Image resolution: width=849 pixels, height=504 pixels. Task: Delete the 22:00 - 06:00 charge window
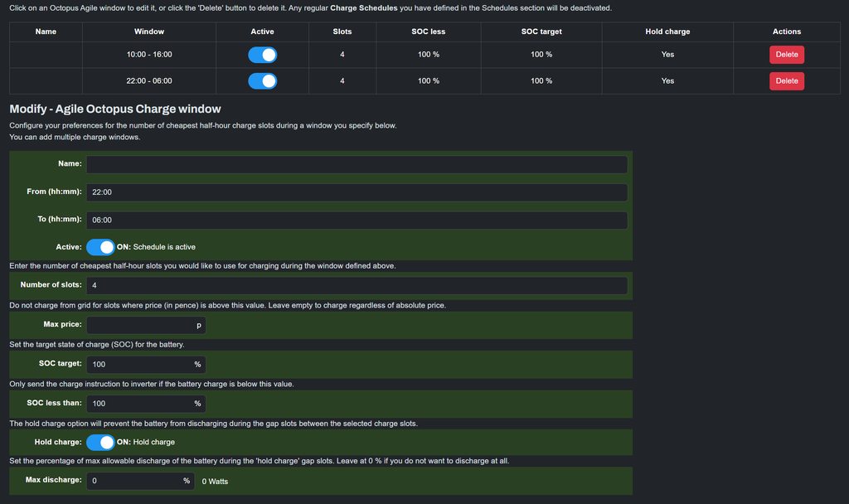coord(786,81)
